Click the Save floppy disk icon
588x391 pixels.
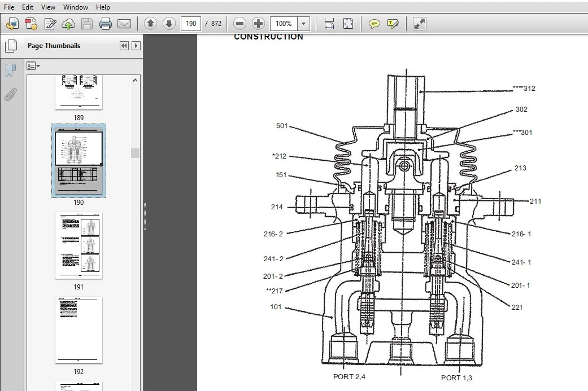click(x=87, y=24)
